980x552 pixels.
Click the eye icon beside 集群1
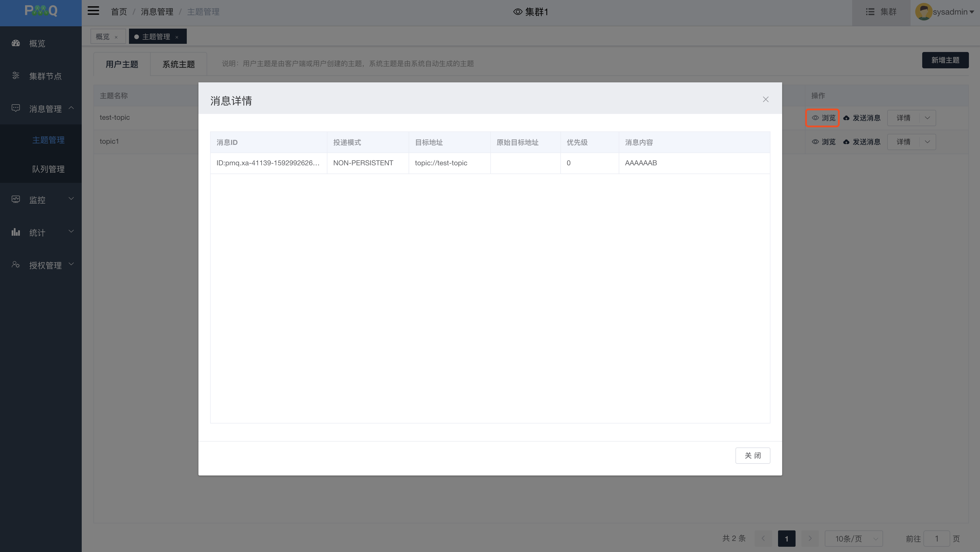point(517,12)
